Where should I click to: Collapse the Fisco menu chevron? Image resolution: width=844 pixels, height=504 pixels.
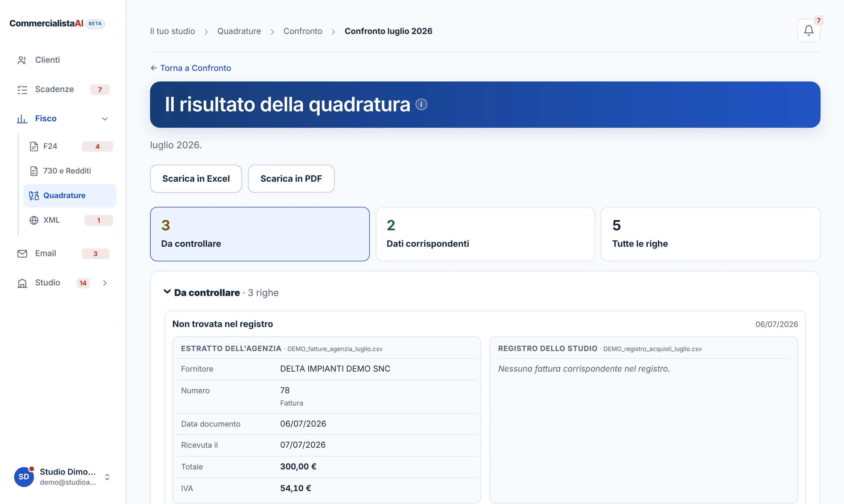105,119
